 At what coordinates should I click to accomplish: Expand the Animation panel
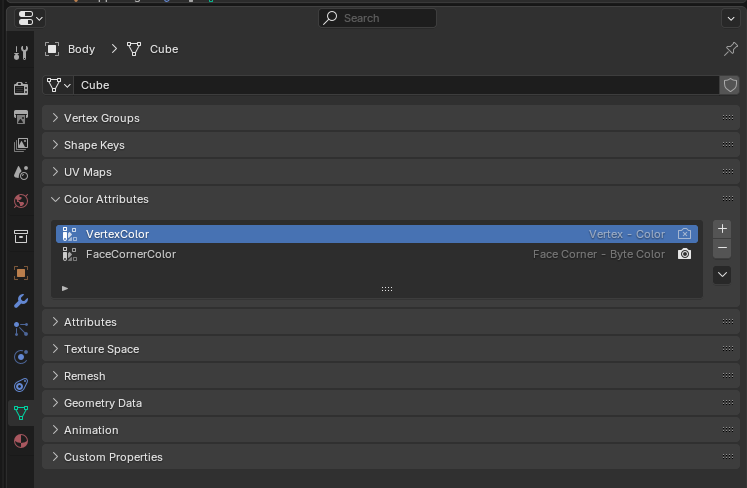(391, 430)
